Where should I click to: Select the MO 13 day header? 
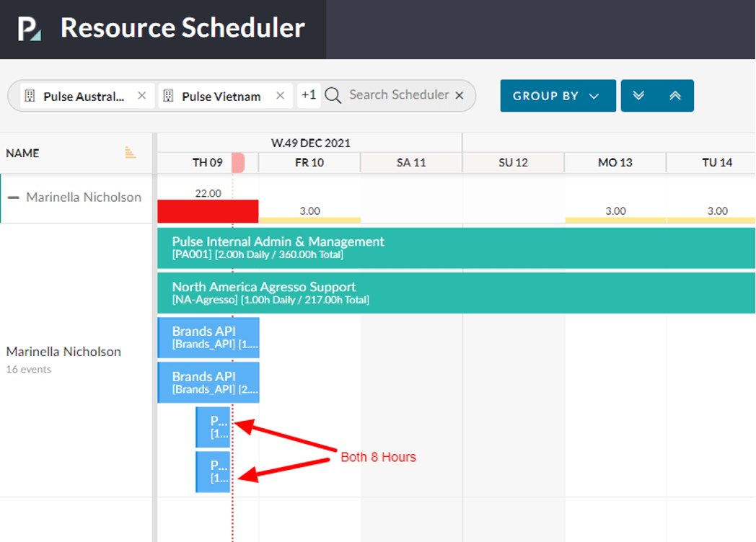click(615, 162)
